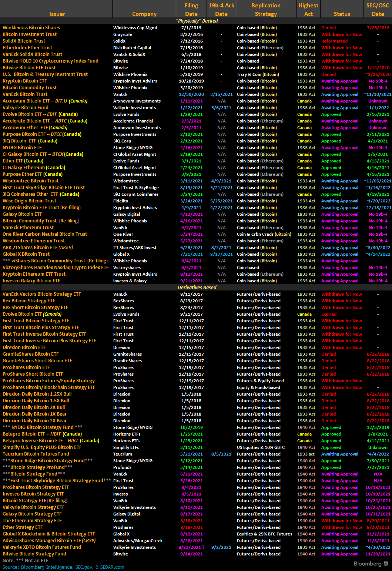
Task: Click the Status column header
Action: point(342,14)
